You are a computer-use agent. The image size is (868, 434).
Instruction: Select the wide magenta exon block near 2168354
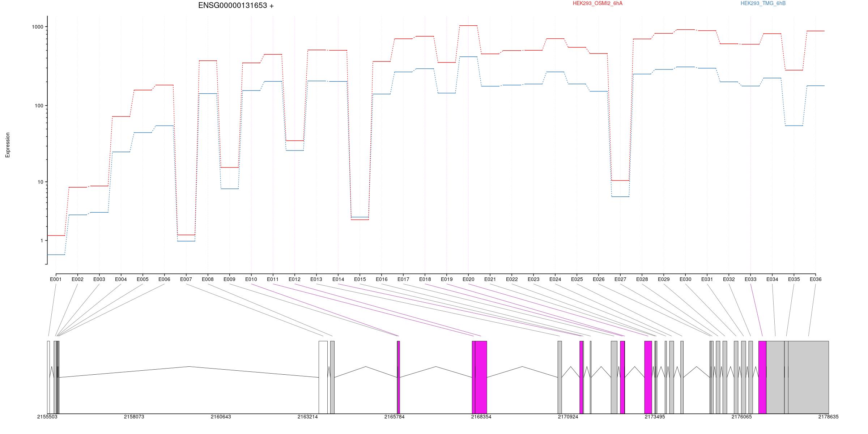coord(481,377)
